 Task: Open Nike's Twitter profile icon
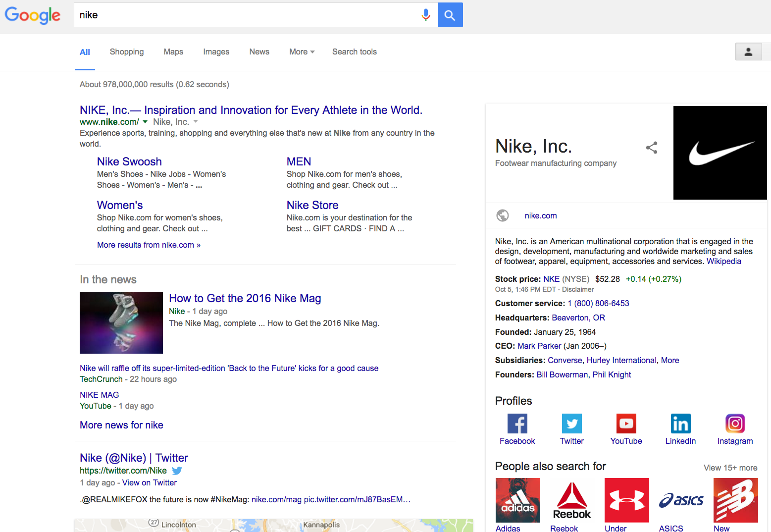pyautogui.click(x=571, y=424)
